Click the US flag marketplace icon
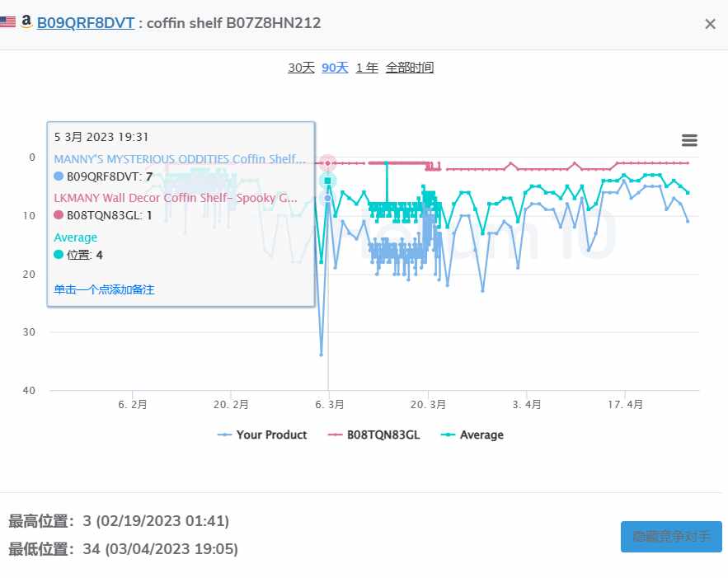The height and width of the screenshot is (578, 728). pyautogui.click(x=7, y=21)
